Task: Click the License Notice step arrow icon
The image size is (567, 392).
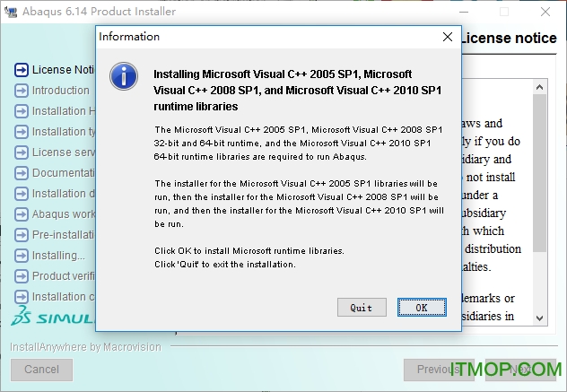Action: (x=22, y=70)
